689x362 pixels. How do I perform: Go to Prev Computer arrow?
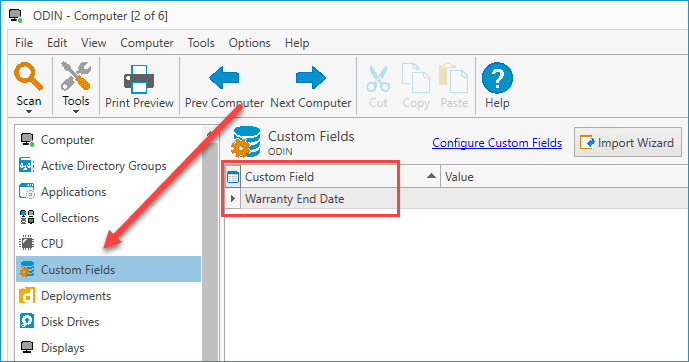tap(224, 78)
